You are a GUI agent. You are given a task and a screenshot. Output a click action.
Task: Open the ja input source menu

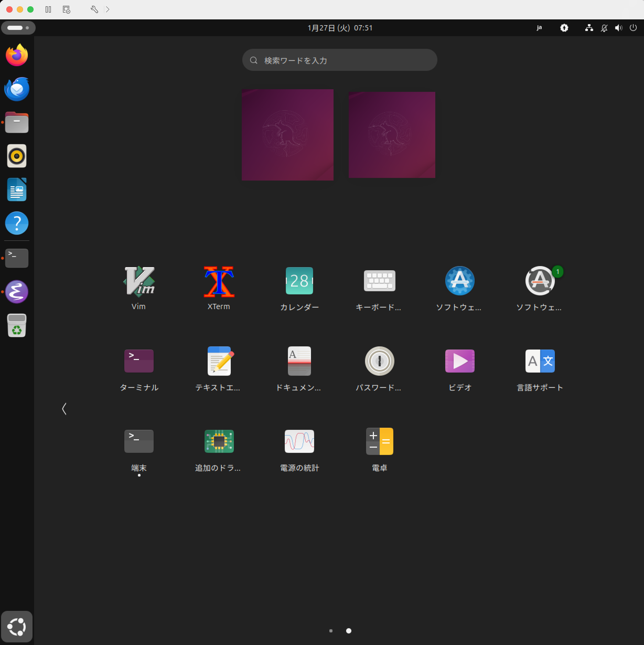coord(539,28)
